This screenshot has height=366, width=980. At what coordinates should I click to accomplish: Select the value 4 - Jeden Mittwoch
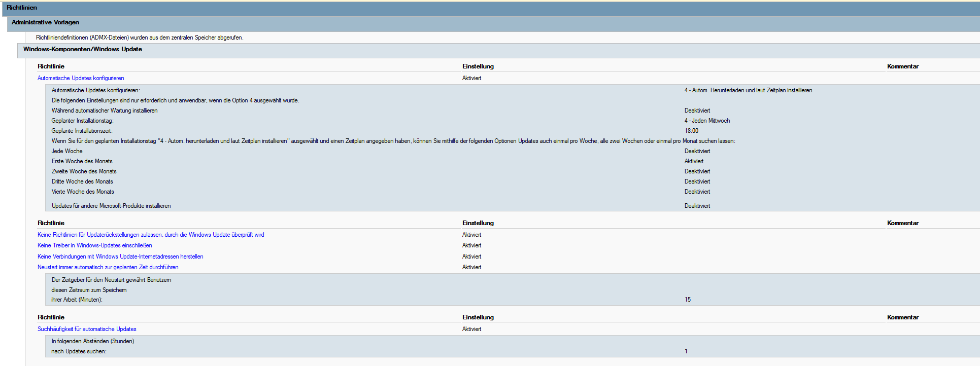(707, 121)
